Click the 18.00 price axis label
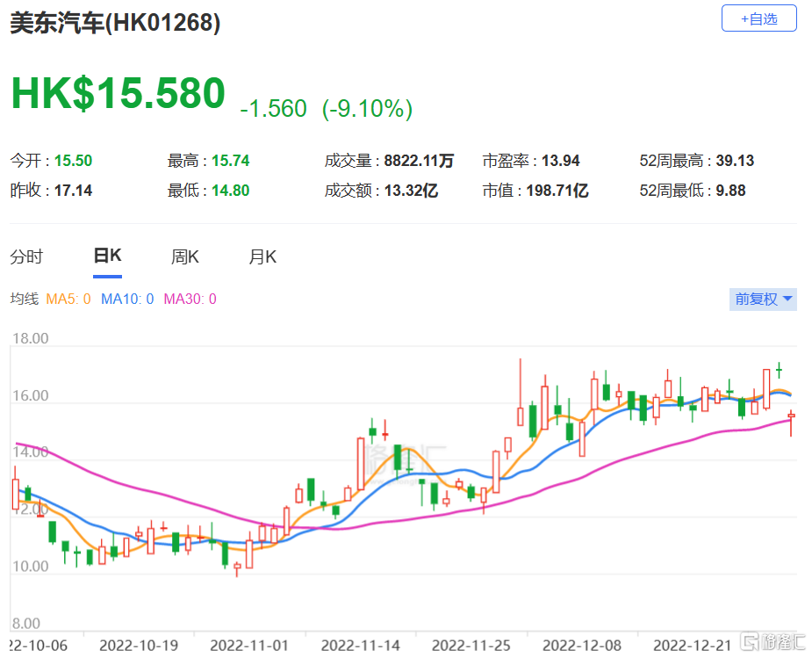Image resolution: width=812 pixels, height=657 pixels. [31, 338]
